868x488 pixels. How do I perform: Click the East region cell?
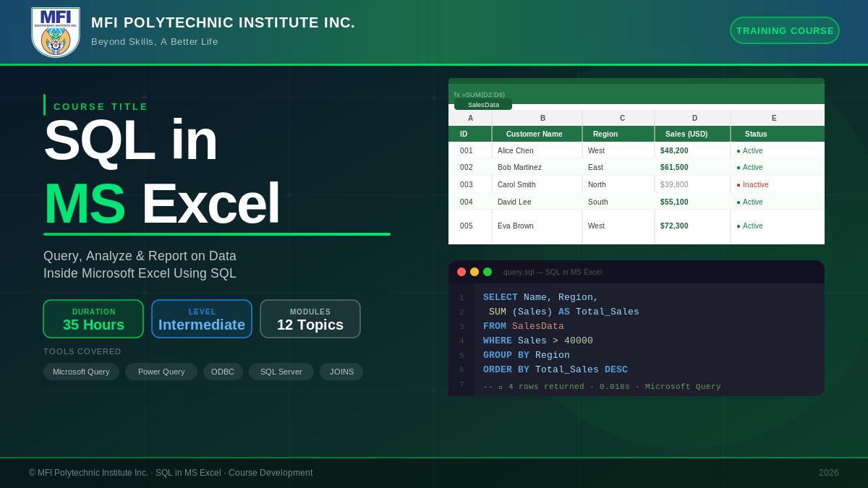click(618, 167)
